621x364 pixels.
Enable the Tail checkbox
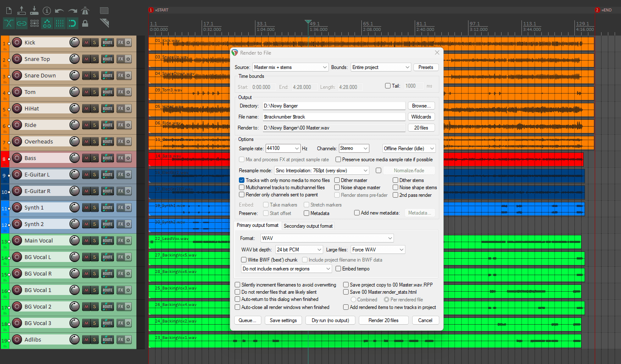point(388,86)
